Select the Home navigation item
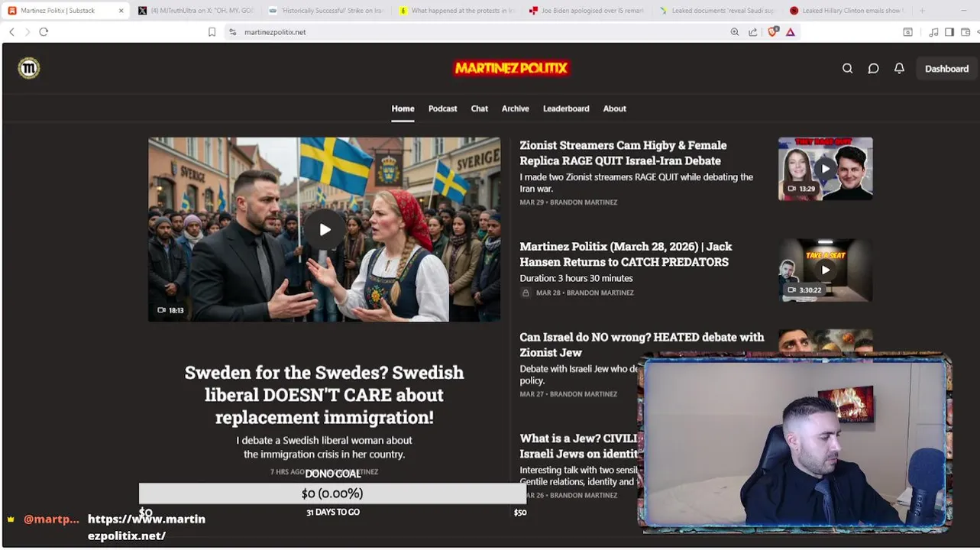This screenshot has width=980, height=550. tap(403, 108)
